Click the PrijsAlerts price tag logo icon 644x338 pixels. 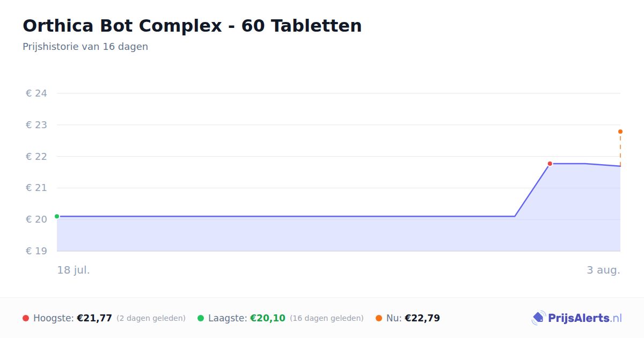538,318
